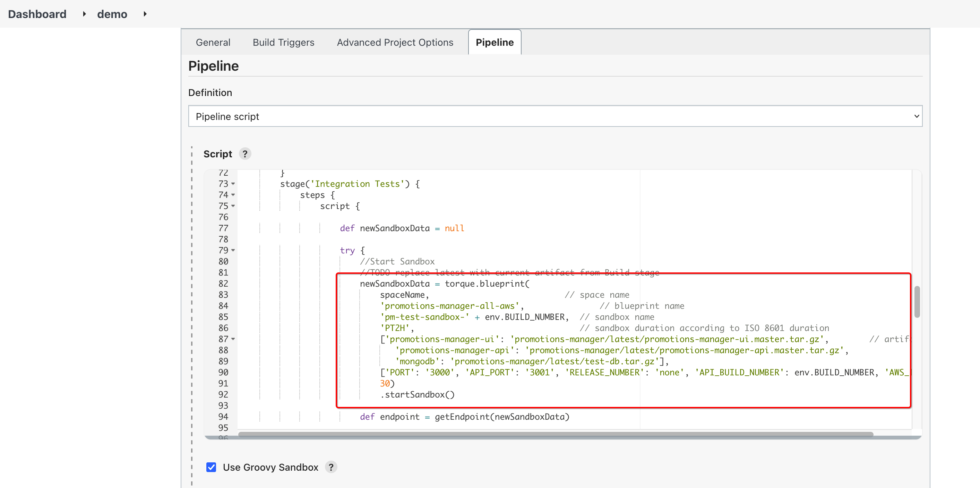Click line number 82 in the gutter
The width and height of the screenshot is (980, 488).
223,284
